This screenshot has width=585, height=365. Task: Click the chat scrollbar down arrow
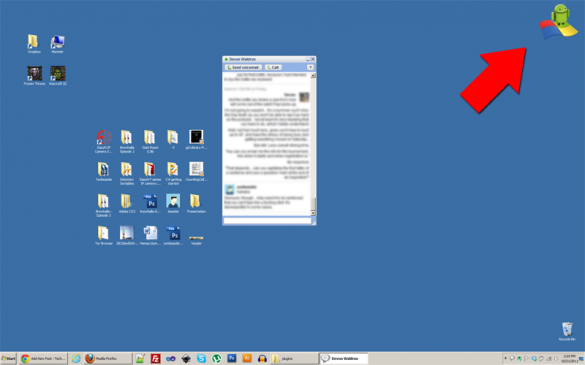313,213
